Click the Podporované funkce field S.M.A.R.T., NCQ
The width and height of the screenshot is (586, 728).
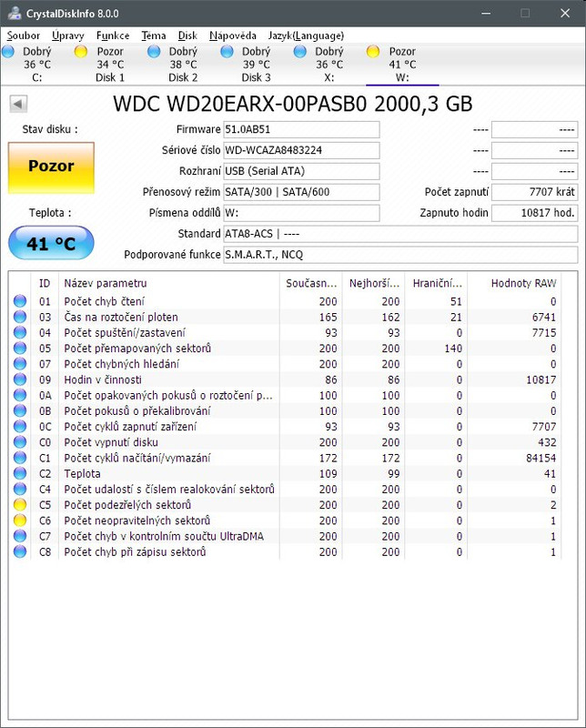400,255
